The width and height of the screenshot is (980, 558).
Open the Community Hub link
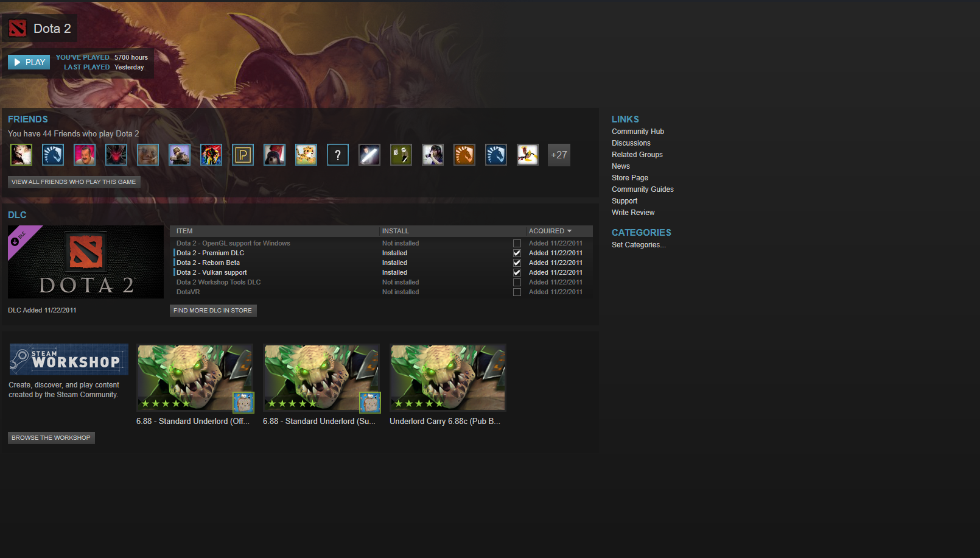(638, 132)
